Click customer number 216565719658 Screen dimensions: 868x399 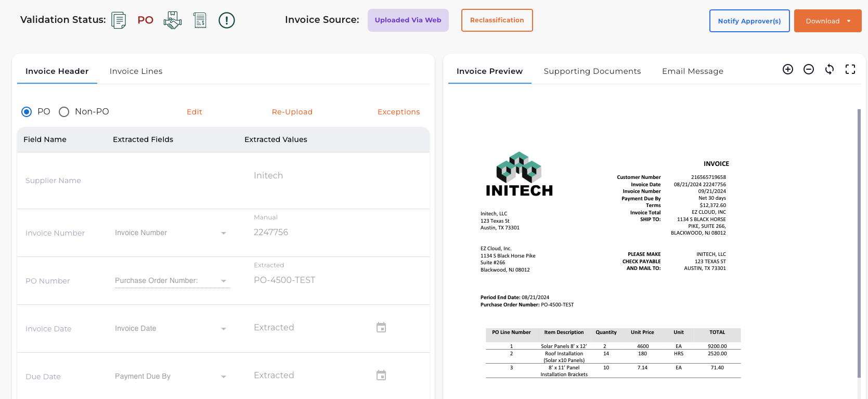708,177
